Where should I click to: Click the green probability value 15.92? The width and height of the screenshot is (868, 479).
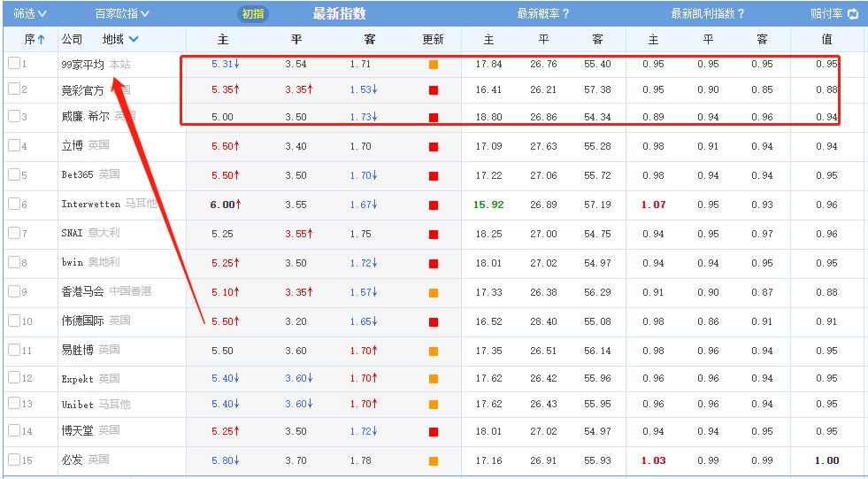[488, 205]
